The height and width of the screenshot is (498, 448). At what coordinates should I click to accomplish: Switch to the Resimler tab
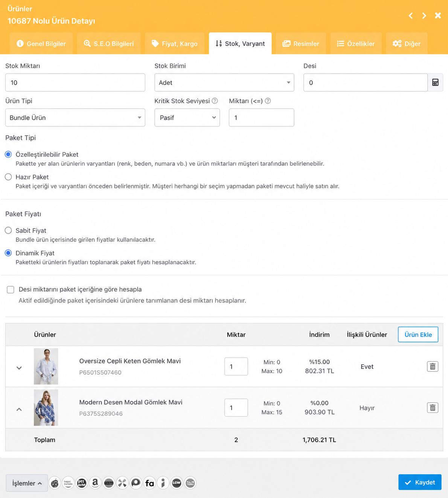pos(301,44)
